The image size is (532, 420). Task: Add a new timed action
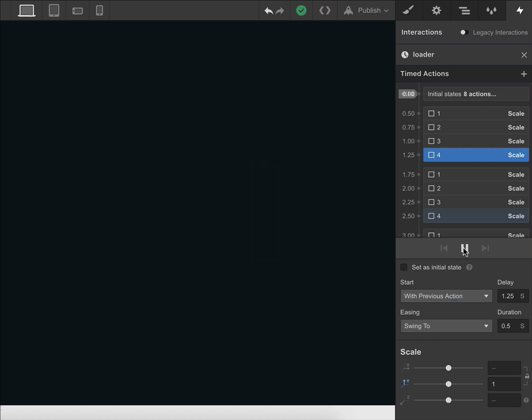(x=523, y=74)
